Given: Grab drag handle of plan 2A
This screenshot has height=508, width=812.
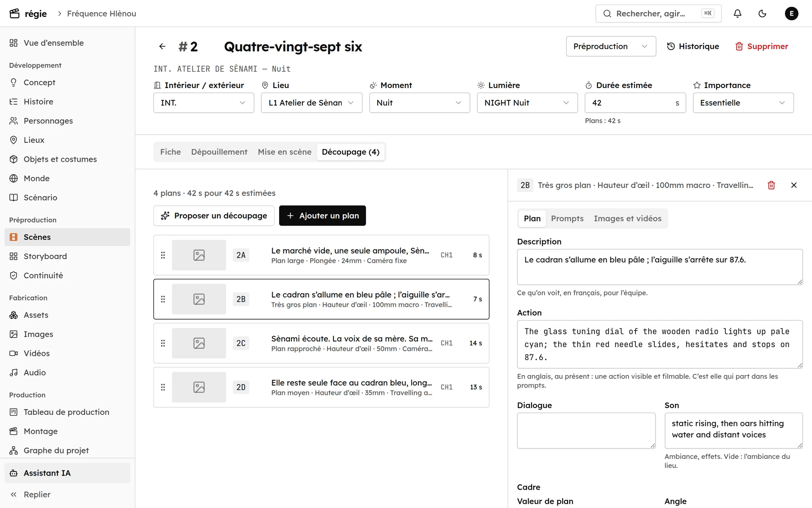Looking at the screenshot, I should 163,255.
